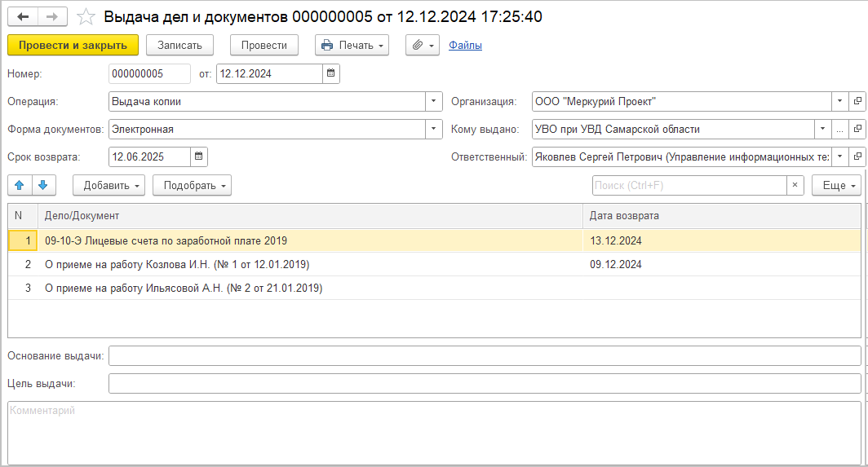This screenshot has width=868, height=467.
Task: Select row О приеме на работу Козлова И.Н.
Action: coord(435,265)
